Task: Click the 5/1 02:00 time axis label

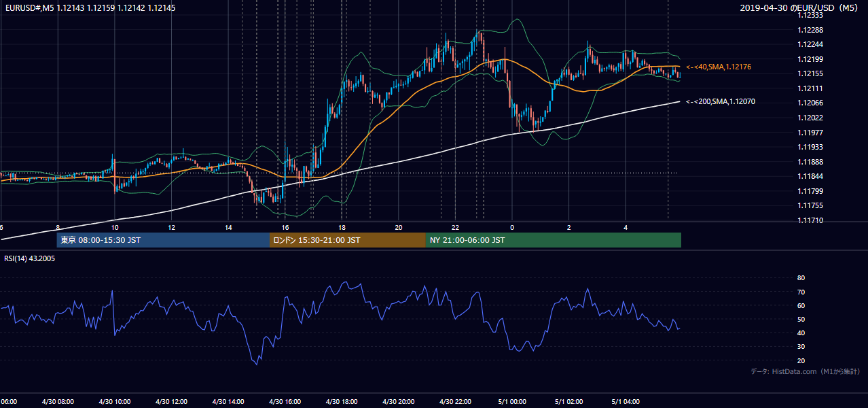Action: 569,402
